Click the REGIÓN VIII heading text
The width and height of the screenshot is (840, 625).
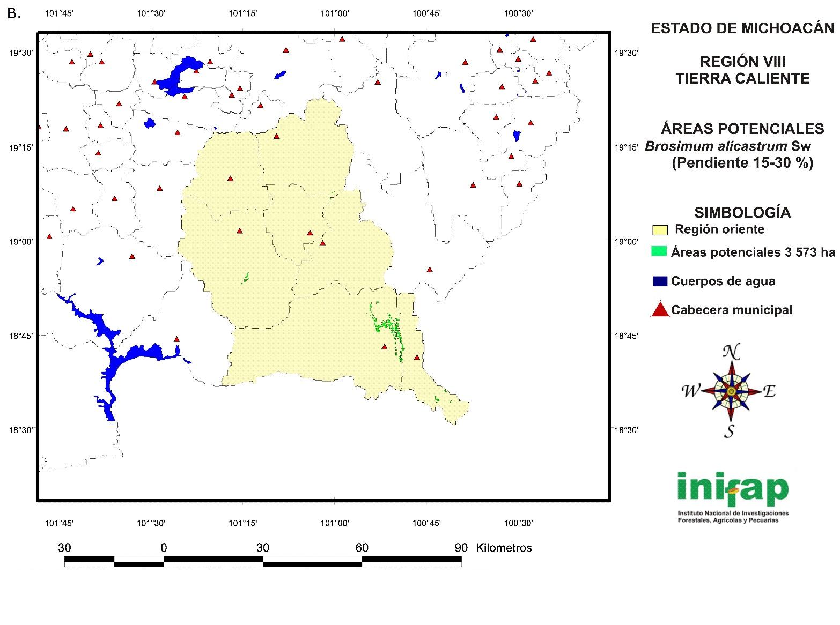pos(742,62)
